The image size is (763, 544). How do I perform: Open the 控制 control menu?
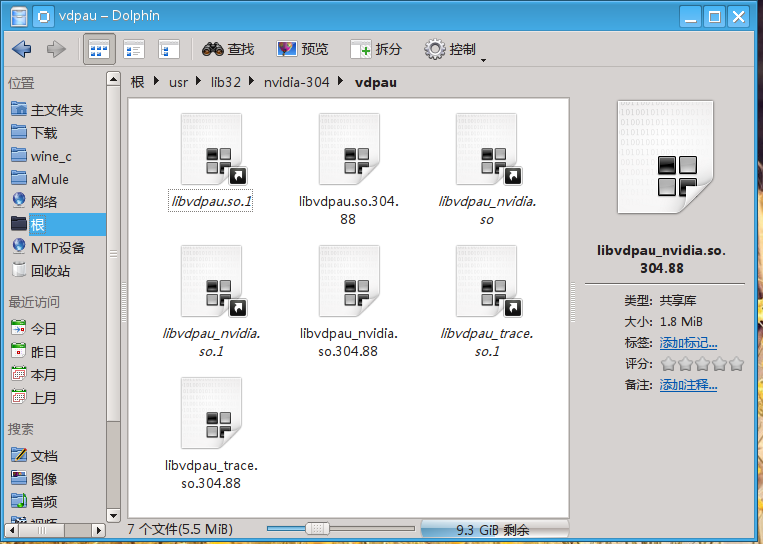[454, 50]
